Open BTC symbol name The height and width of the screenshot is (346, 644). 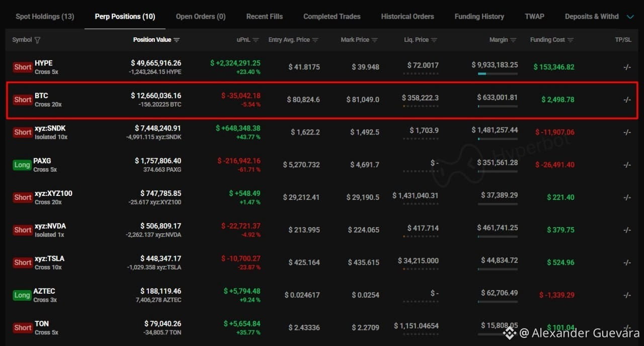41,96
